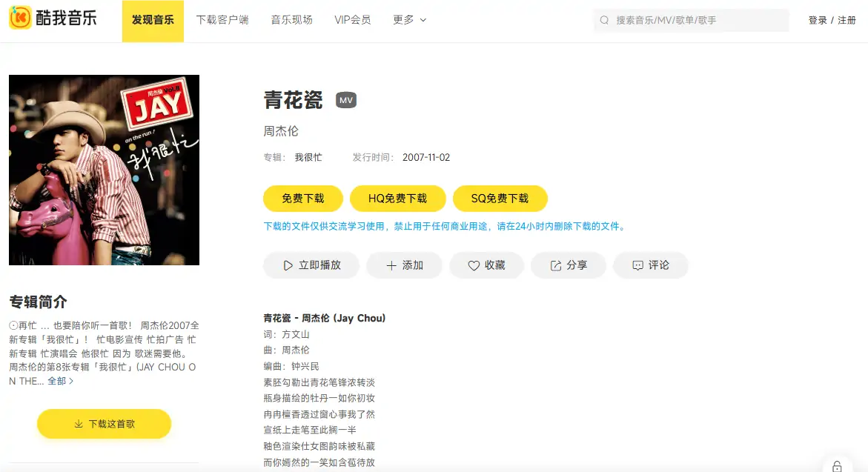Click the comment bubble icon in 评论
Viewport: 868px width, 472px height.
click(x=637, y=265)
